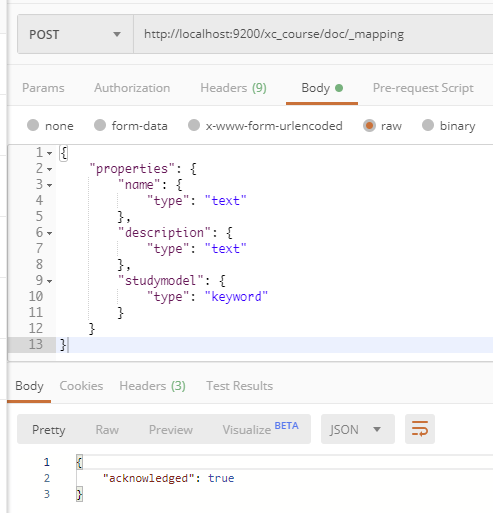The height and width of the screenshot is (513, 493).
Task: Switch to the Params tab
Action: [x=43, y=88]
